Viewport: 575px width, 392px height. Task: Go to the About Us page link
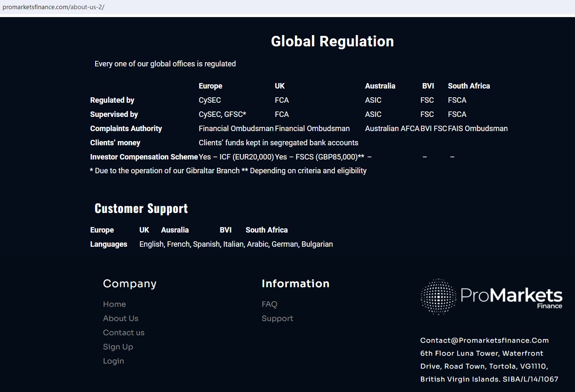coord(121,319)
